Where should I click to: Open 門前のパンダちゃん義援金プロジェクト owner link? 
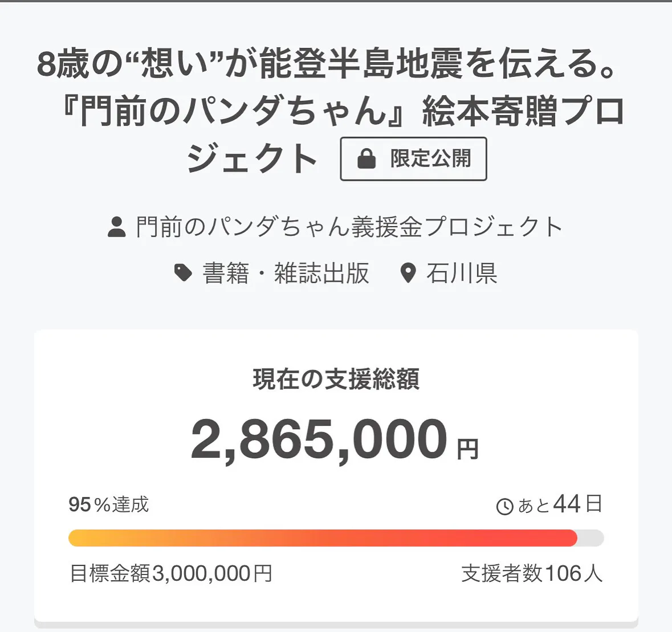tap(349, 227)
